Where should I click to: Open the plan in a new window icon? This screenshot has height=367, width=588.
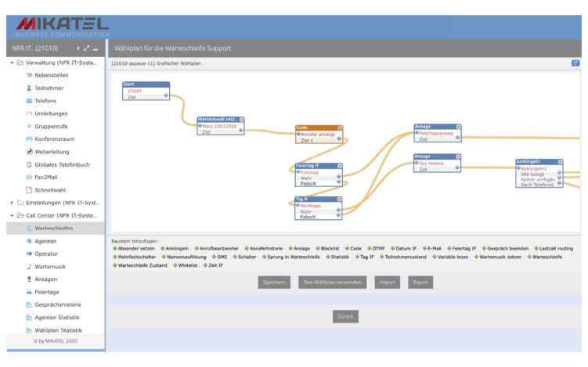pyautogui.click(x=575, y=63)
